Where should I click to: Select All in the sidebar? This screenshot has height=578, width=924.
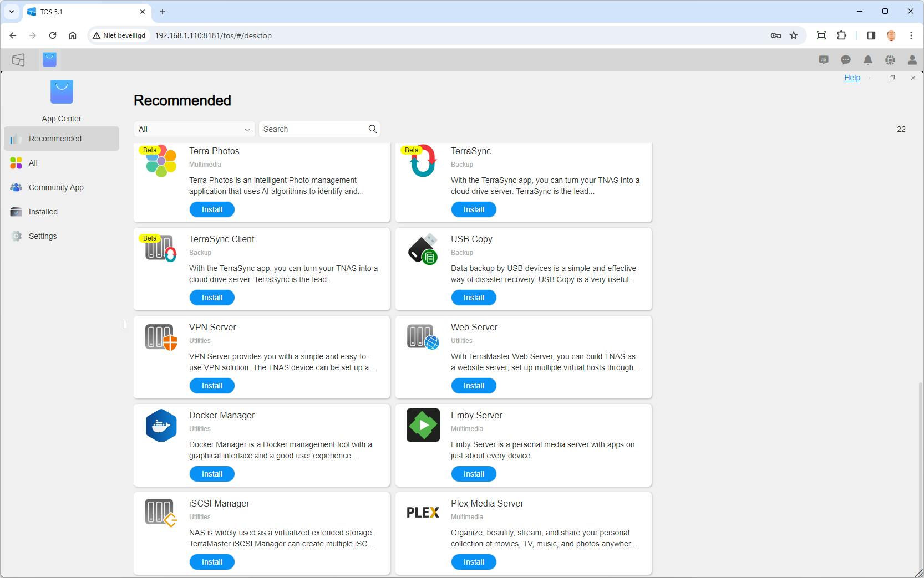click(62, 163)
